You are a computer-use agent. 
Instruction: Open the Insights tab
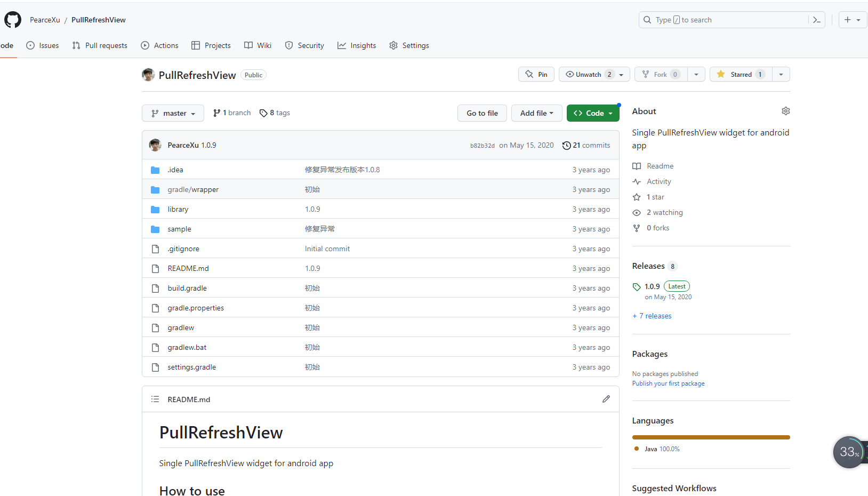357,45
